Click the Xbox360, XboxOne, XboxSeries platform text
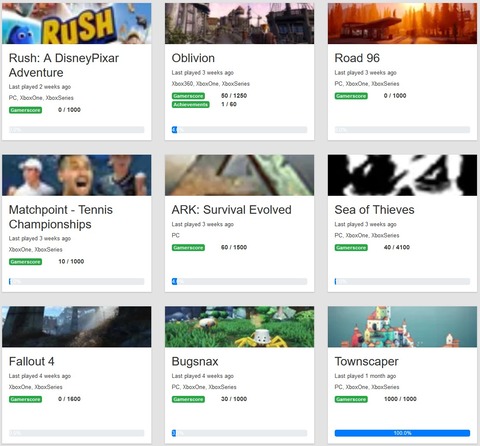Screen dimensions: 480x446 pyautogui.click(x=211, y=84)
